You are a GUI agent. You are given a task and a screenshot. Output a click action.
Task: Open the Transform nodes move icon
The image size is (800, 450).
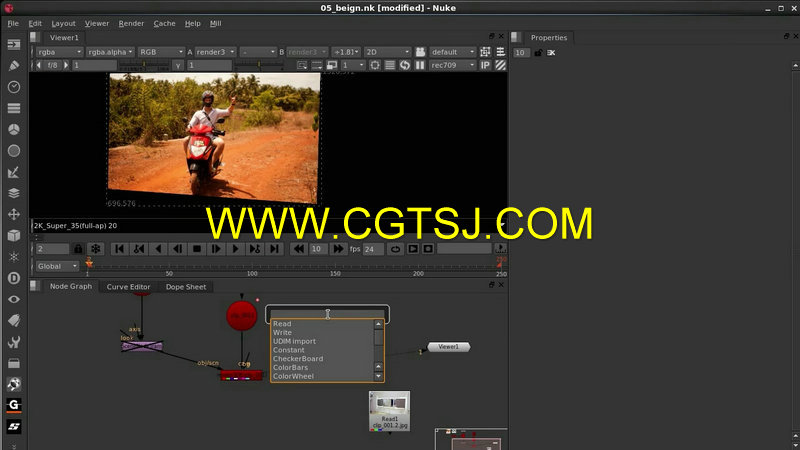(x=14, y=214)
